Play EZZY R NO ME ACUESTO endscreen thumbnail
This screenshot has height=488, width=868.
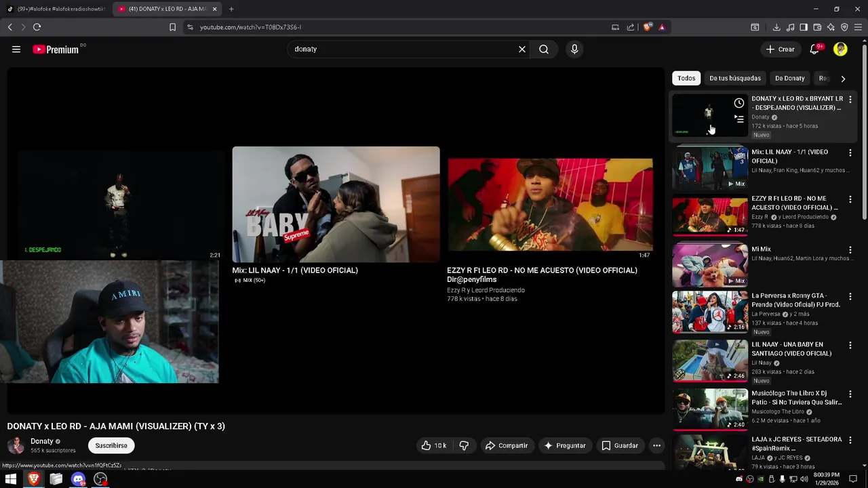click(550, 204)
